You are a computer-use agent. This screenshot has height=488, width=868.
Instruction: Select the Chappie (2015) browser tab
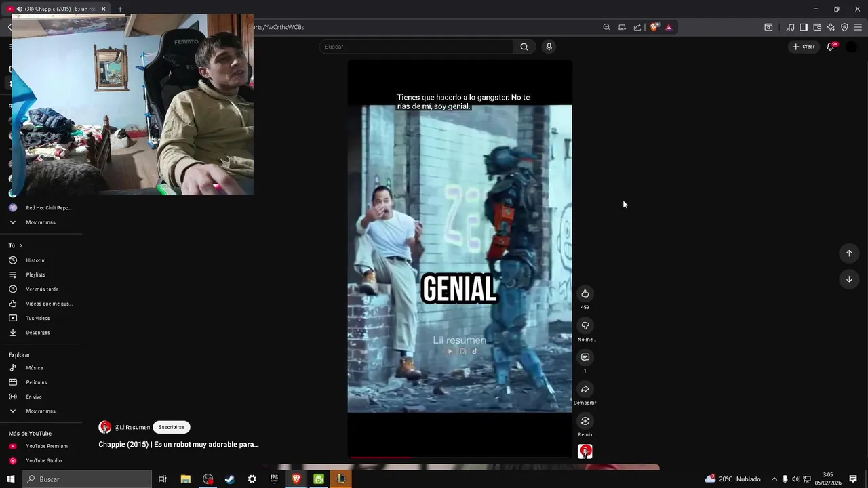pyautogui.click(x=56, y=9)
